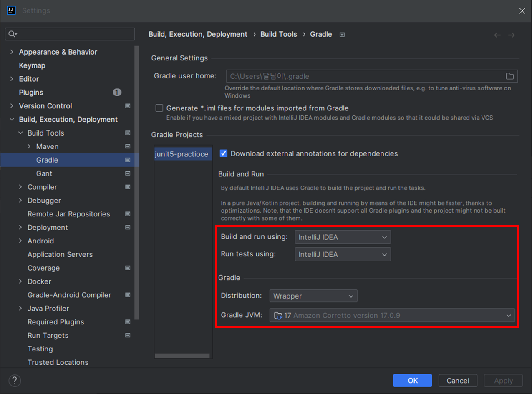
Task: Click the project icon next to Coverage
Action: [x=128, y=268]
